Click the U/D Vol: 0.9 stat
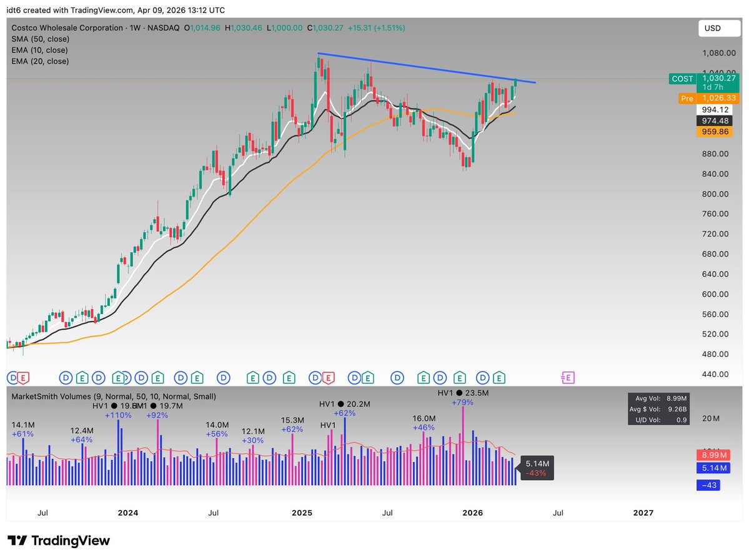This screenshot has width=749, height=560. [661, 420]
